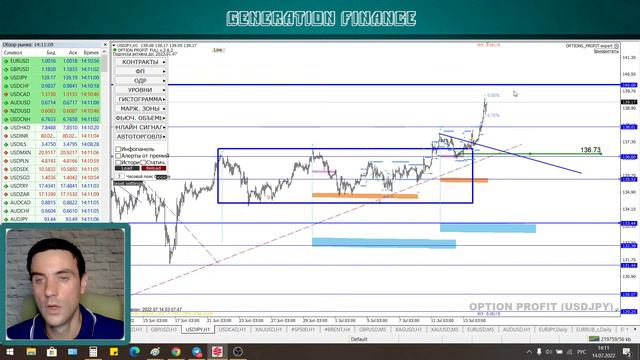Screen dimensions: 640x360
Task: Expand КОНТРАКТЫ panel menu
Action: pos(141,62)
